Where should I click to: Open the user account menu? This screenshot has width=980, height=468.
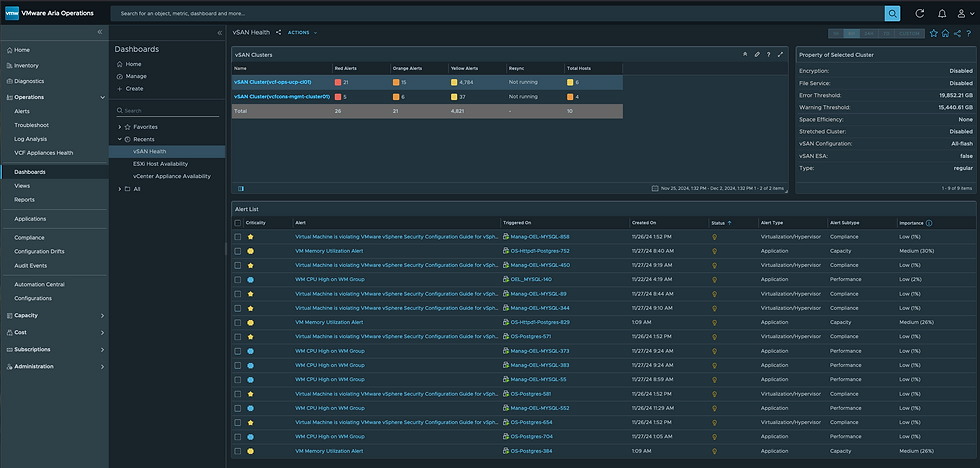[964, 13]
